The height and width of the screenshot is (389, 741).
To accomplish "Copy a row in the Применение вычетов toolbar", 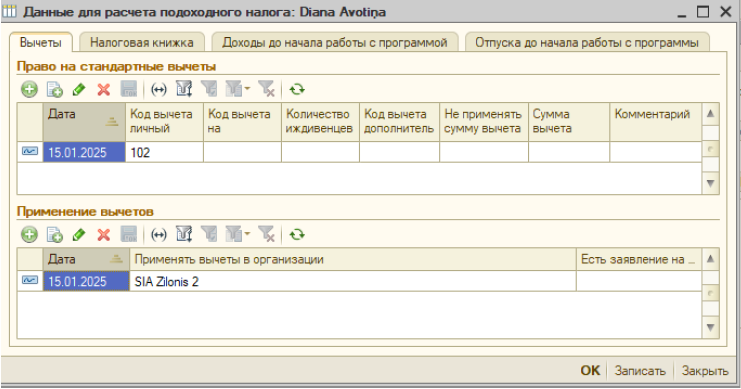I will tap(54, 234).
